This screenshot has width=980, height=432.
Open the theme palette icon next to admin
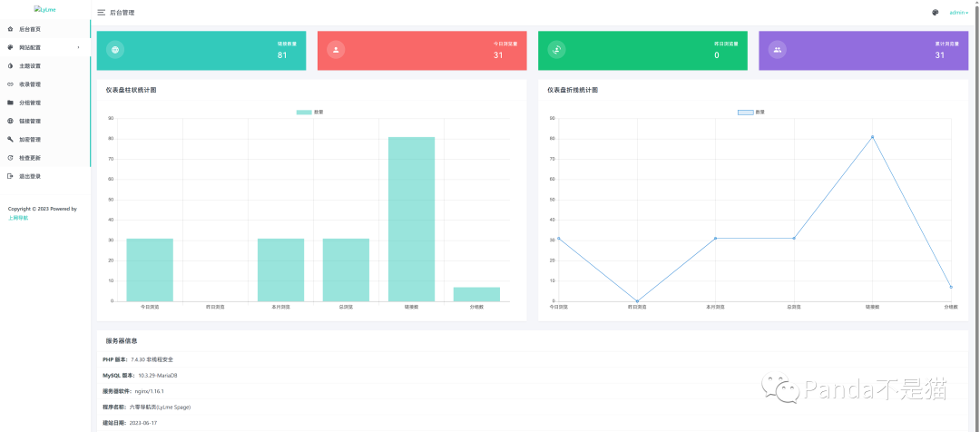coord(935,13)
